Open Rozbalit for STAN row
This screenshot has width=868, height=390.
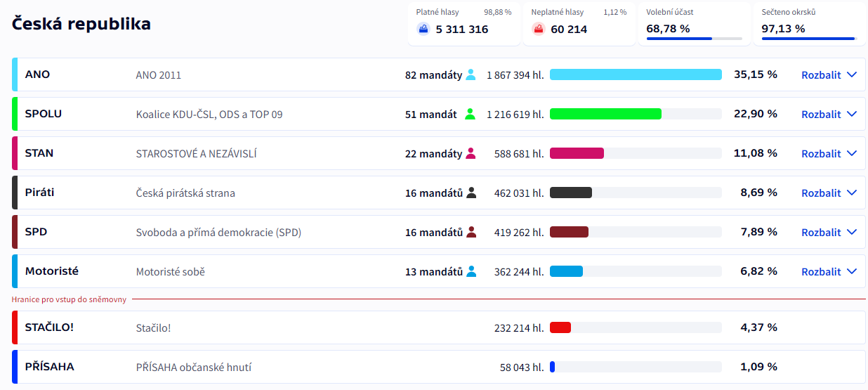pyautogui.click(x=829, y=154)
